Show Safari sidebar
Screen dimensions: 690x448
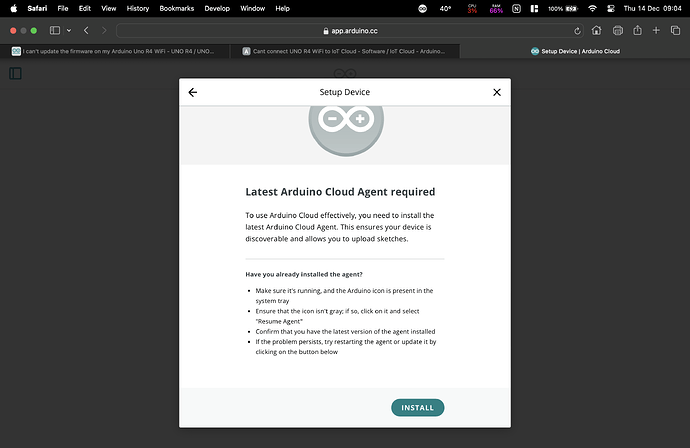click(55, 30)
